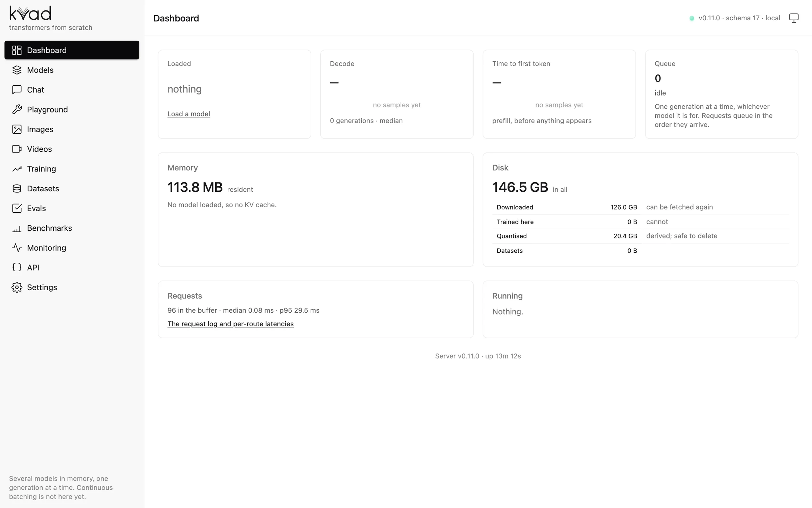Image resolution: width=812 pixels, height=508 pixels.
Task: Click the Queue count '0'
Action: 658,78
